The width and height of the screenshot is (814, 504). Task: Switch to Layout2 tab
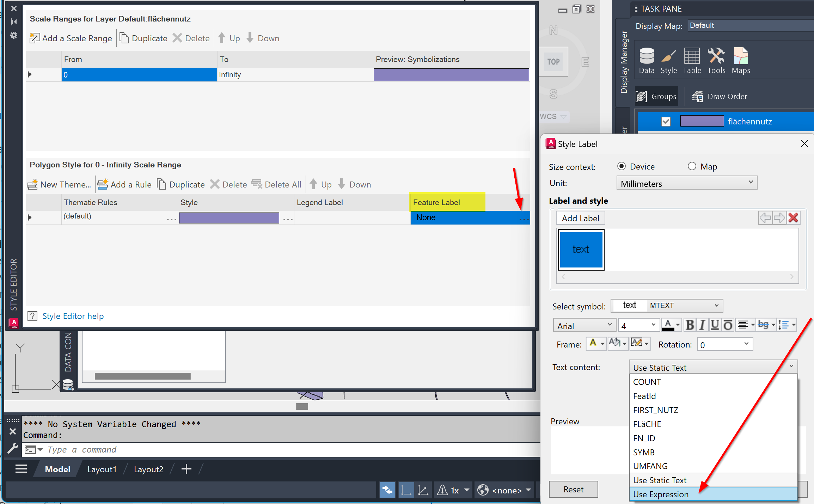148,469
